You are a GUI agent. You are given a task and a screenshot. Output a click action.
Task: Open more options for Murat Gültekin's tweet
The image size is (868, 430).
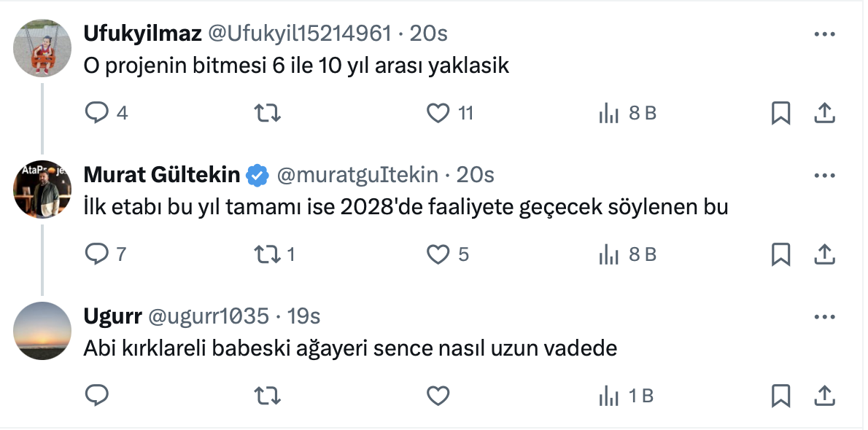point(824,176)
